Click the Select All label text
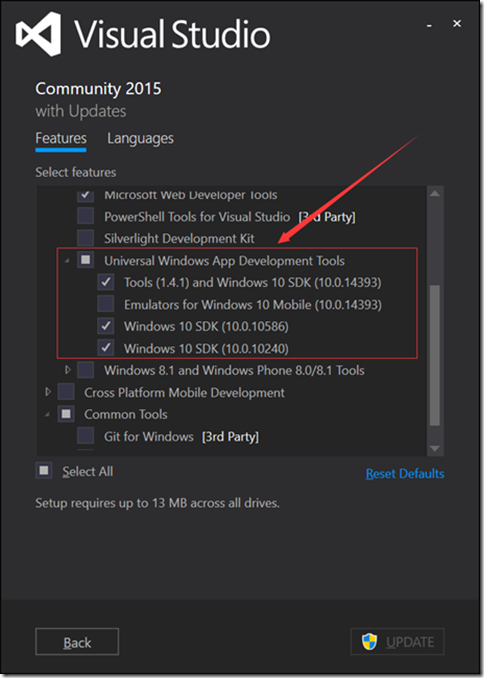Screen dimensions: 484x678 pos(87,471)
